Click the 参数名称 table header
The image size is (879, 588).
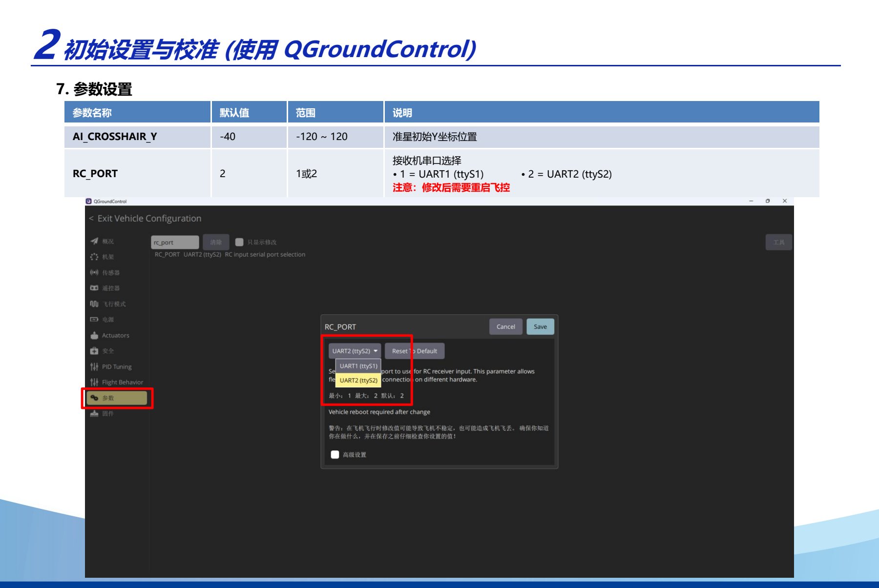click(137, 112)
